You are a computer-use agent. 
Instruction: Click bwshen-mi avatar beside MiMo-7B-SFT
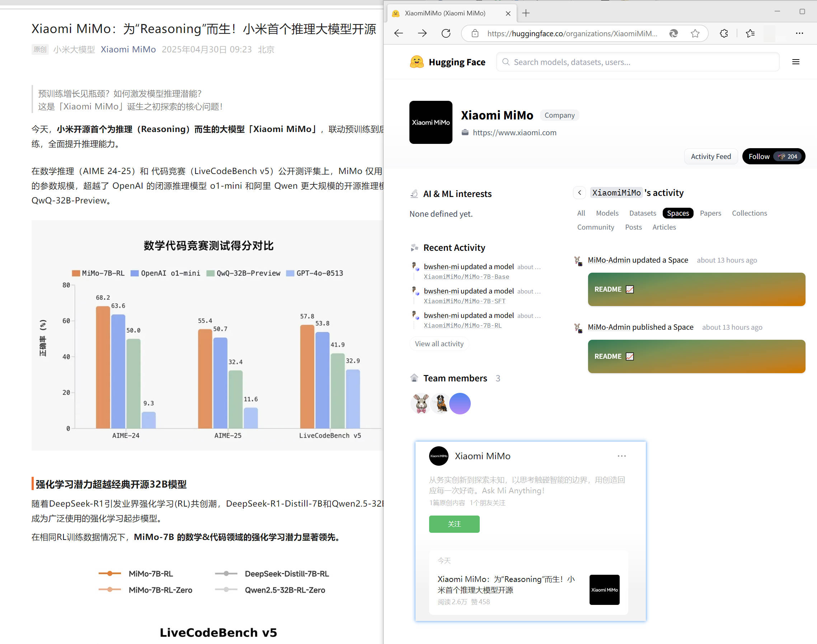click(x=415, y=291)
